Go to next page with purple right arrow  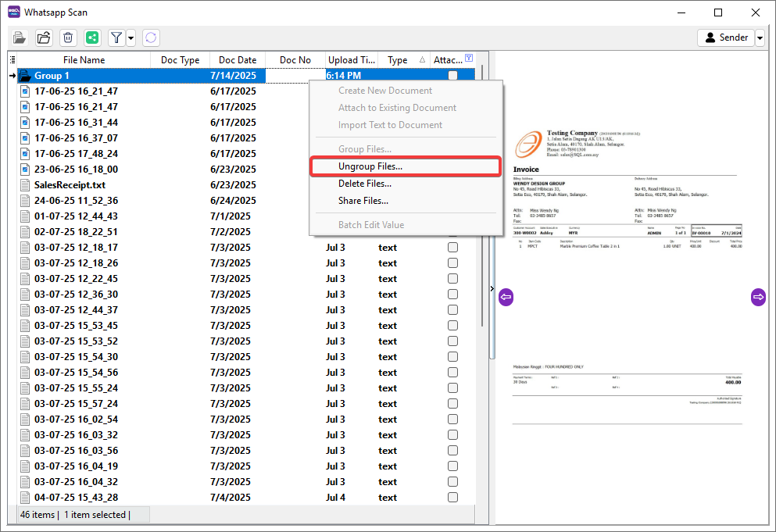758,297
